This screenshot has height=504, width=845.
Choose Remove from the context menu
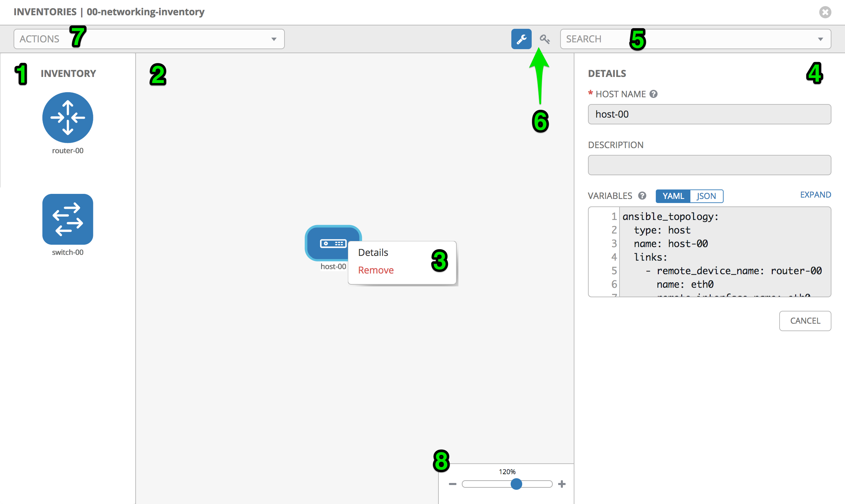pos(376,270)
